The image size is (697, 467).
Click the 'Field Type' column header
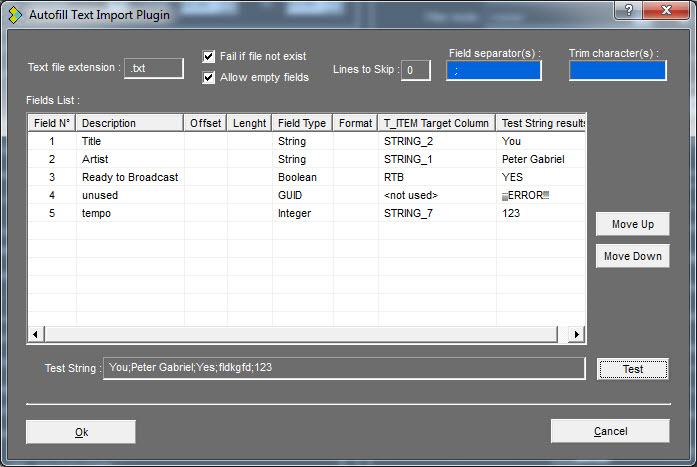(302, 123)
